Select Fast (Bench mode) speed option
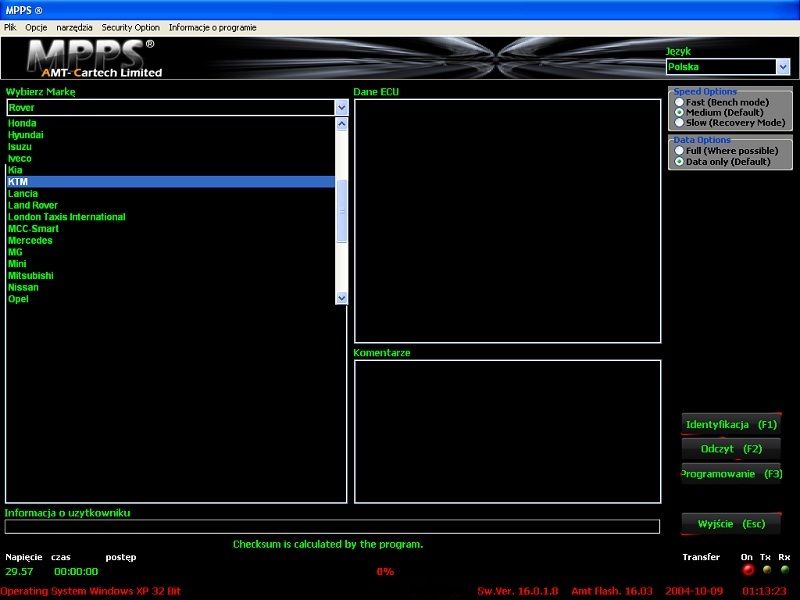Viewport: 800px width, 600px height. click(x=680, y=103)
